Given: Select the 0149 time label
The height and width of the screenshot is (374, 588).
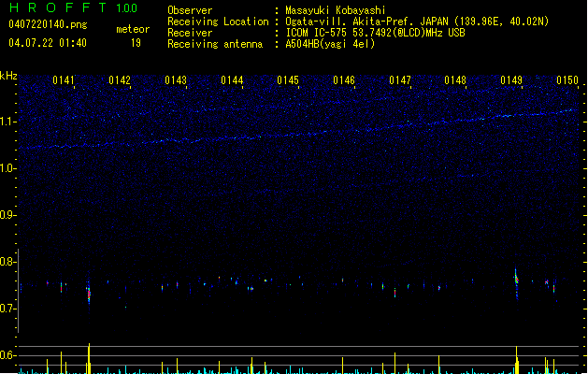Looking at the screenshot, I should pyautogui.click(x=511, y=80).
